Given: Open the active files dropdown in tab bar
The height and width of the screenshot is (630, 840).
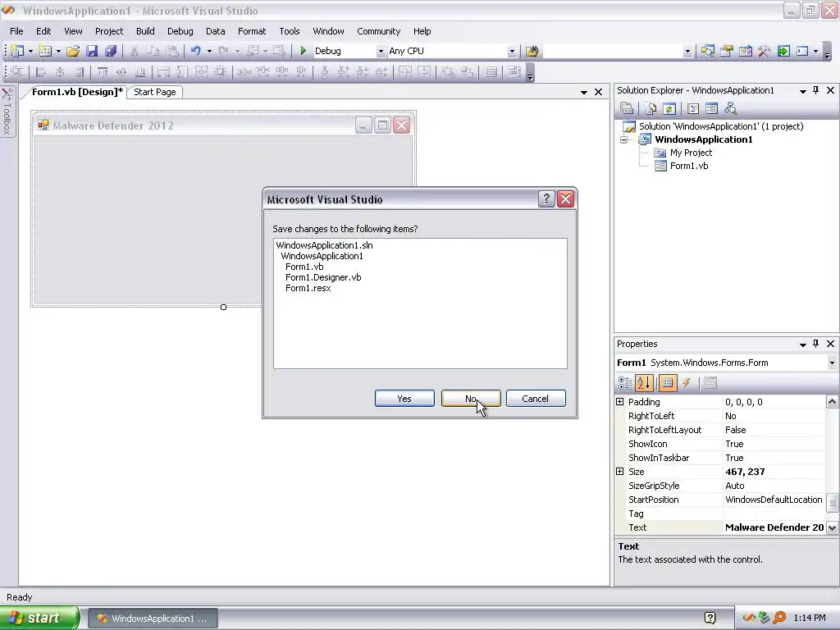Looking at the screenshot, I should pyautogui.click(x=584, y=92).
